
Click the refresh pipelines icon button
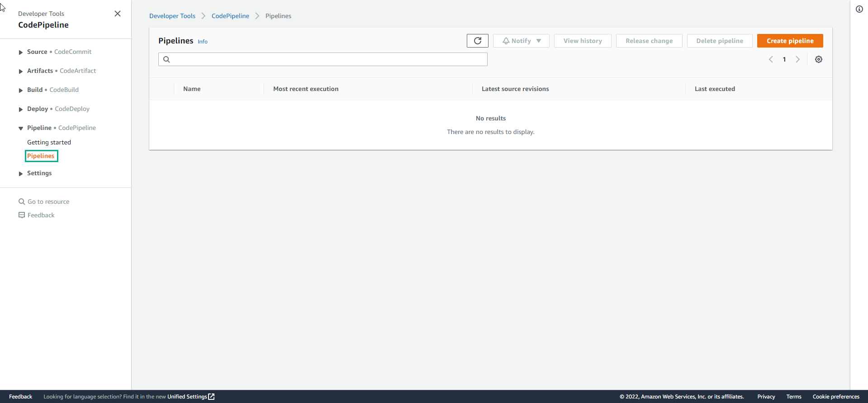(477, 41)
